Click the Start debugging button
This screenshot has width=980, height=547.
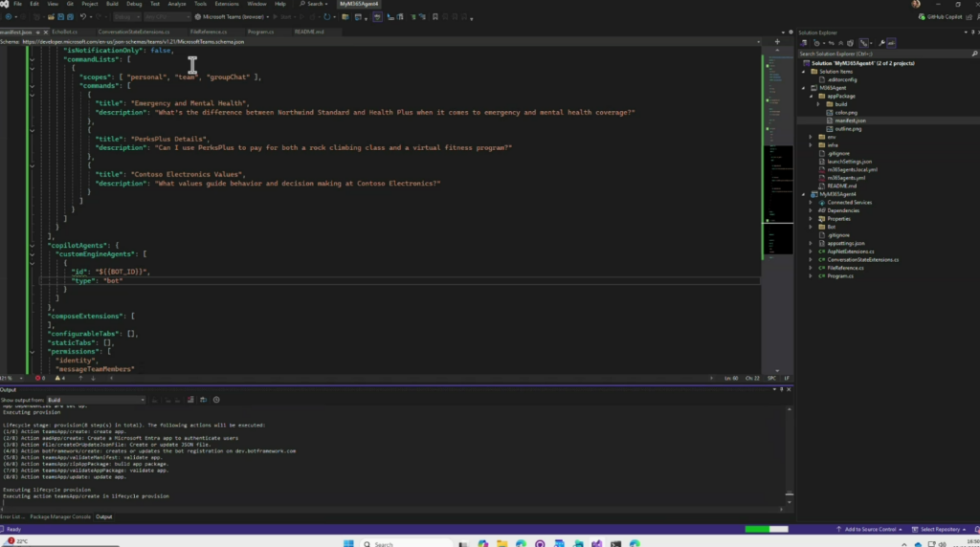pyautogui.click(x=283, y=17)
